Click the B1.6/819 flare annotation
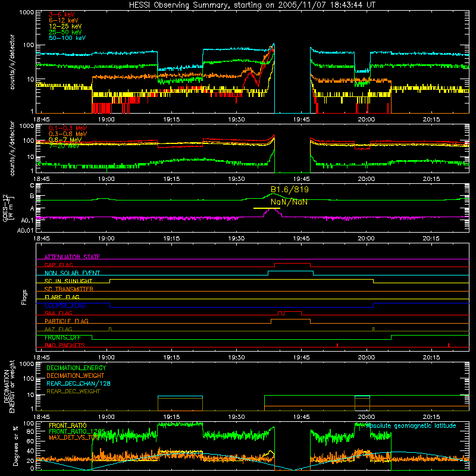The height and width of the screenshot is (476, 476). [x=290, y=190]
